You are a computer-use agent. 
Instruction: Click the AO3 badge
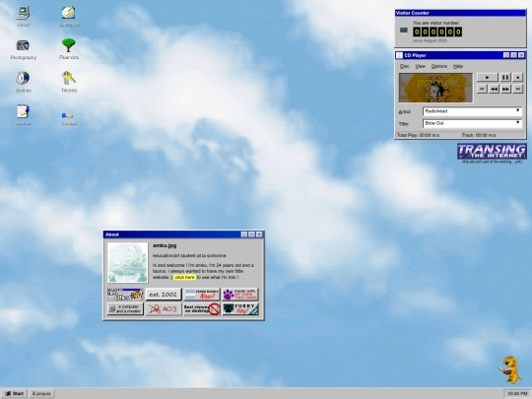[x=164, y=309]
